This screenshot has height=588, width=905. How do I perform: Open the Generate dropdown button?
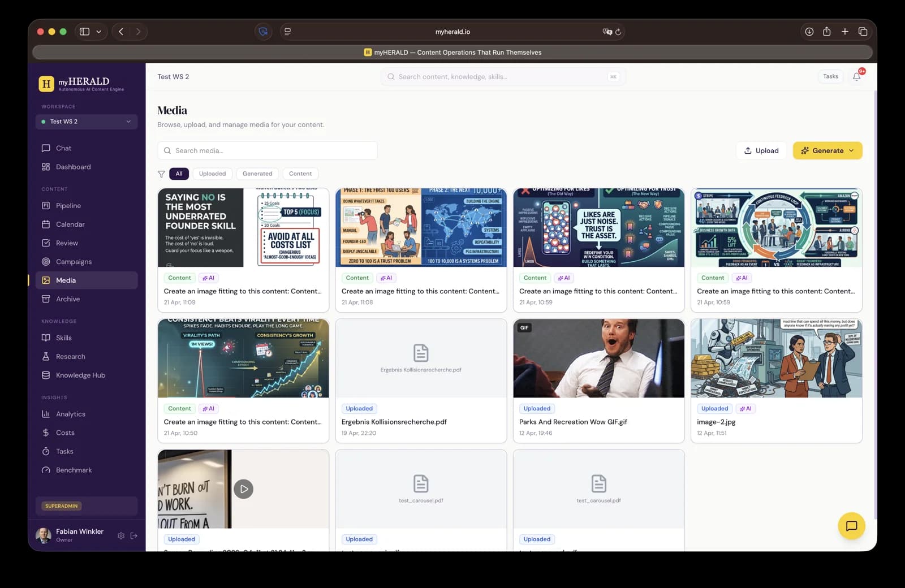click(x=828, y=150)
